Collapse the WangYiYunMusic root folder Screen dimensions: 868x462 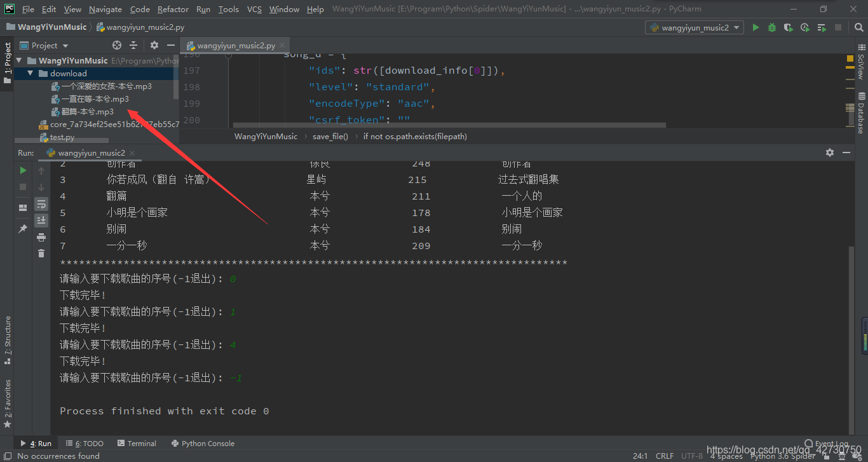tap(18, 60)
